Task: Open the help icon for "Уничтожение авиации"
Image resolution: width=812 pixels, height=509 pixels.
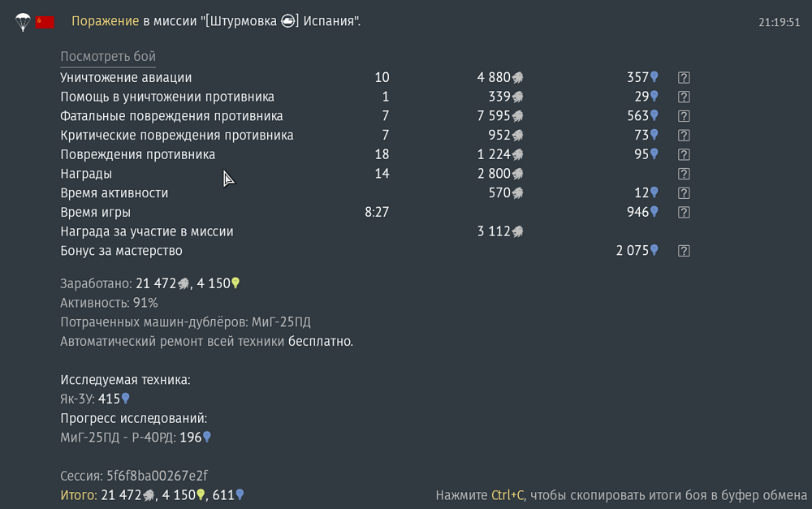Action: pos(684,78)
